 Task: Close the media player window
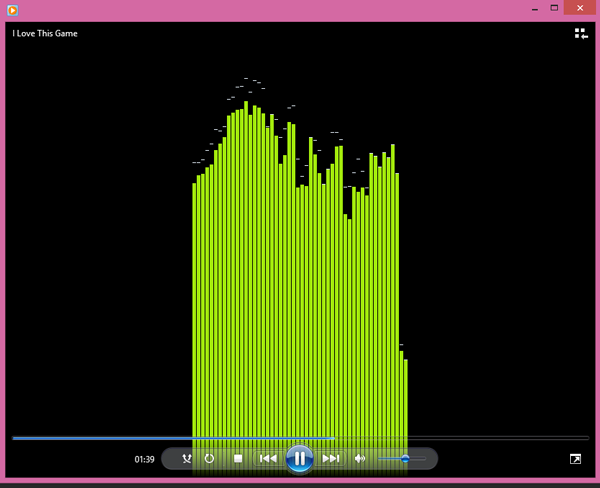click(579, 8)
